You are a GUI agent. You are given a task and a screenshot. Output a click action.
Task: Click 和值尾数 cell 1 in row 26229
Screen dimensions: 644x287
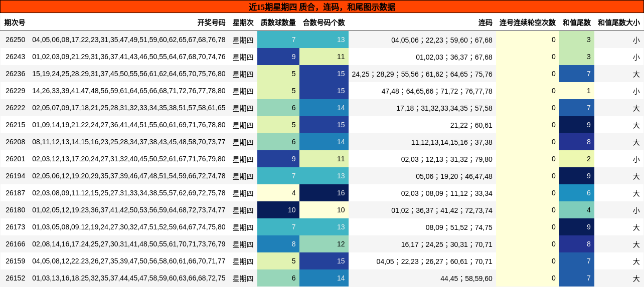pos(577,91)
